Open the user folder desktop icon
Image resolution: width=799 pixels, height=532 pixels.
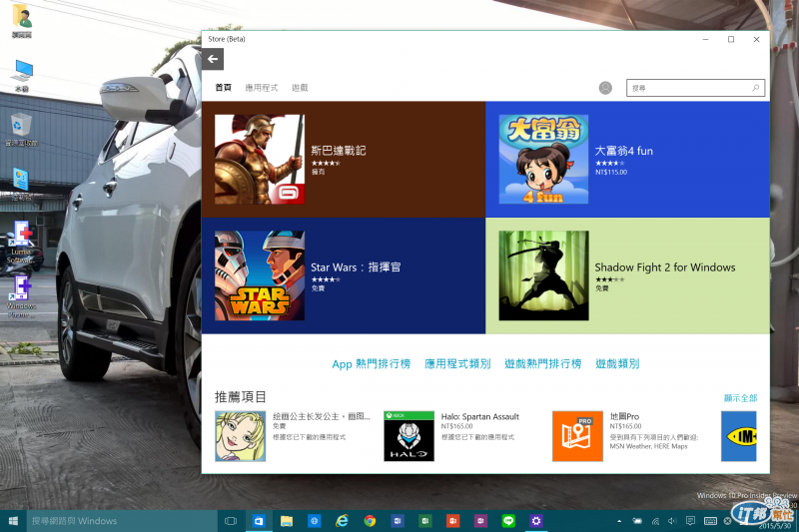click(22, 21)
